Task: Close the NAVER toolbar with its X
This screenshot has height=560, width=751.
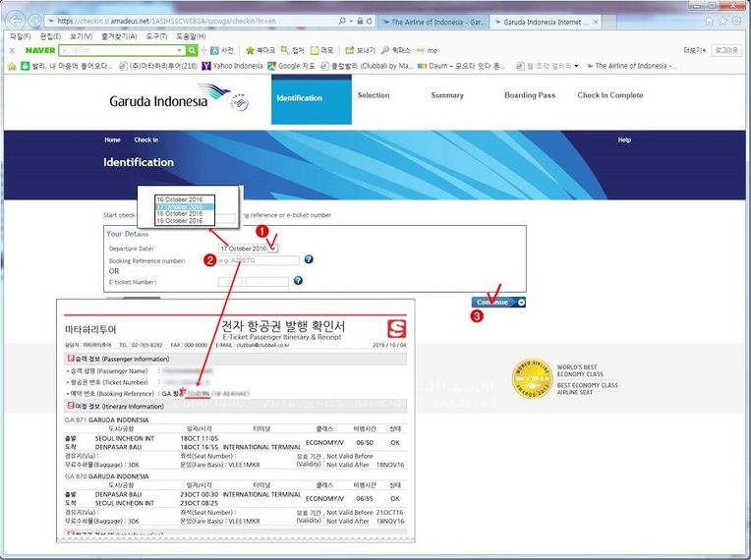Action: point(13,50)
